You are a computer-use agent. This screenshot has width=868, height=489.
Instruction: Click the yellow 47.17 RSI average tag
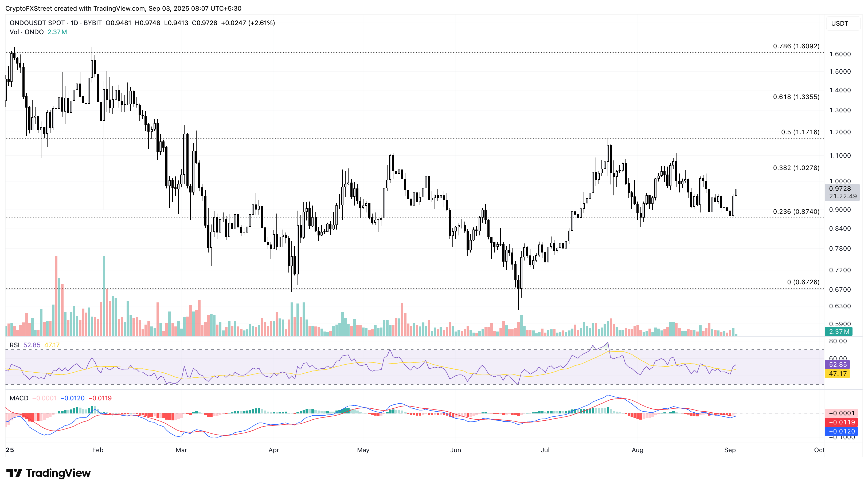pos(837,373)
